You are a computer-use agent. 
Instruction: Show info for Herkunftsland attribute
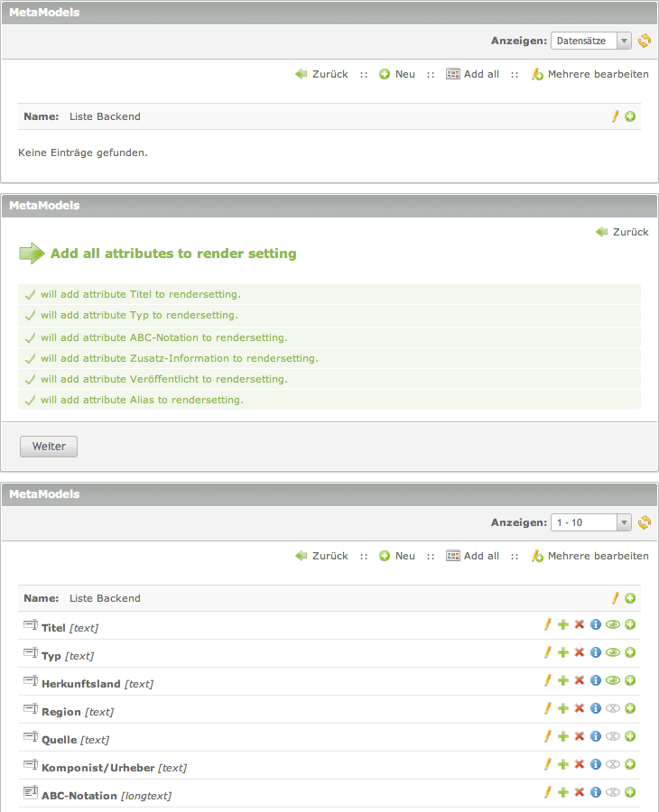[x=596, y=680]
